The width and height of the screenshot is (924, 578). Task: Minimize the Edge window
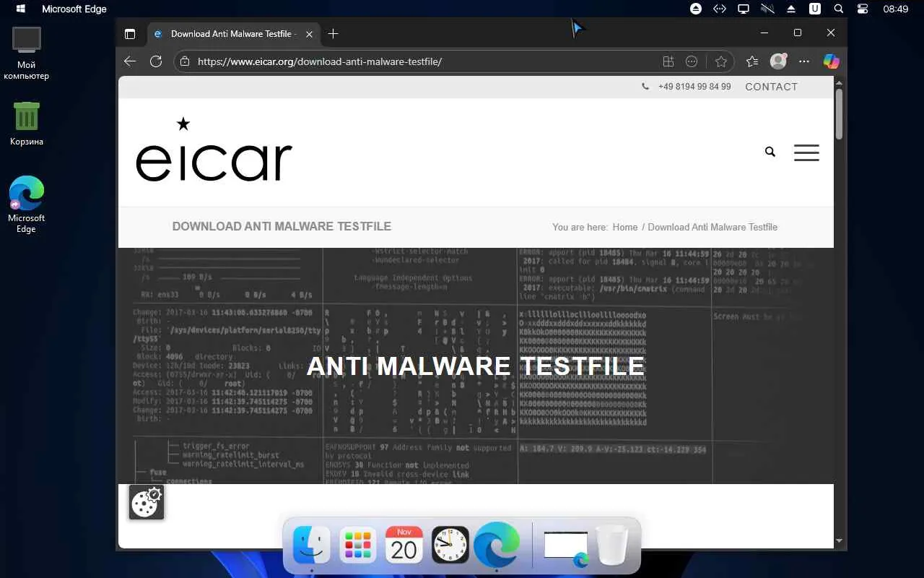point(764,33)
